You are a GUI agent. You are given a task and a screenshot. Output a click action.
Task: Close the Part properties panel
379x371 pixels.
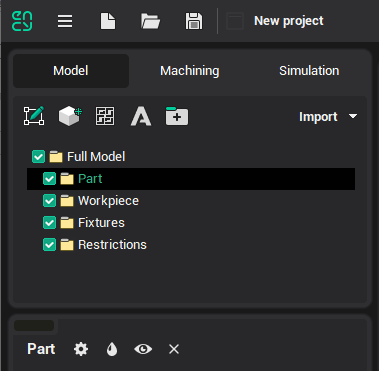(x=174, y=349)
